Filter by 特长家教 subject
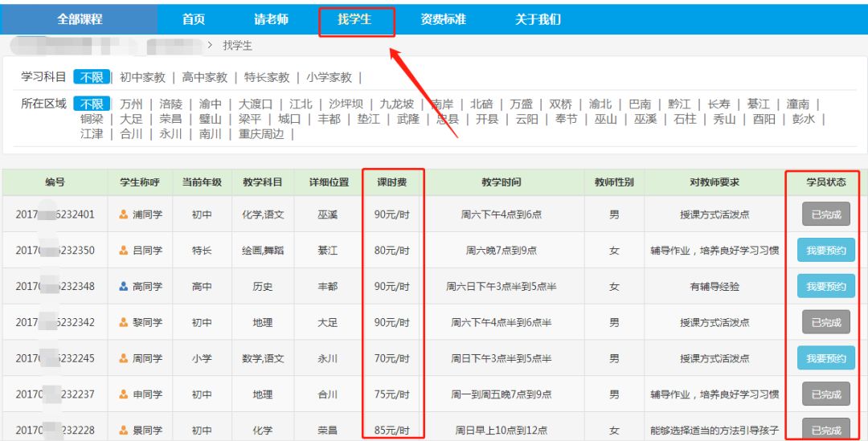This screenshot has height=441, width=868. point(267,77)
